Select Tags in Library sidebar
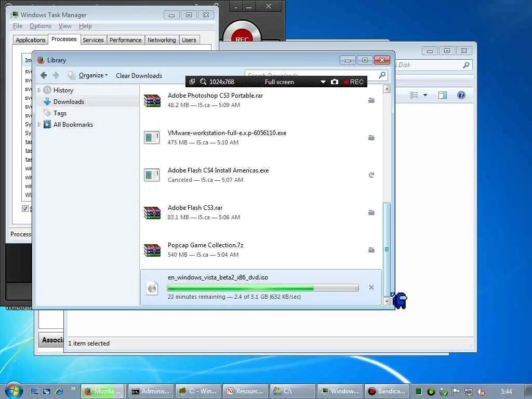The width and height of the screenshot is (532, 399). point(60,113)
